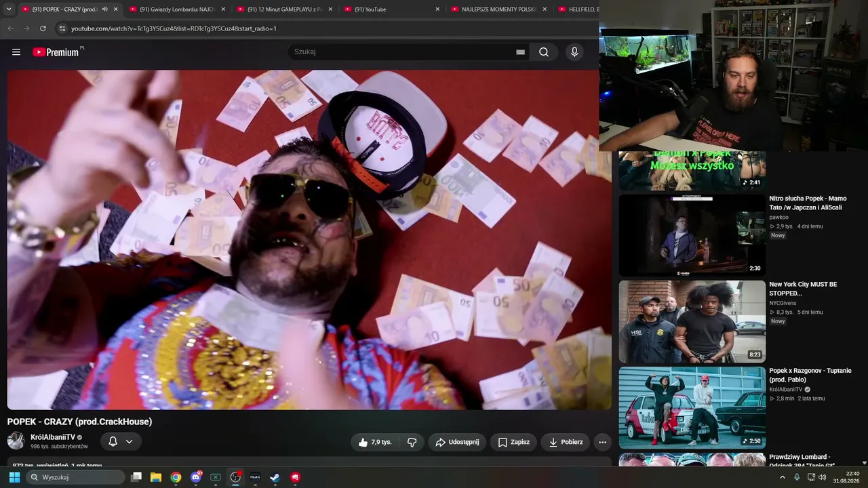This screenshot has width=868, height=488.
Task: Open the taskbar clock and date
Action: click(x=846, y=477)
